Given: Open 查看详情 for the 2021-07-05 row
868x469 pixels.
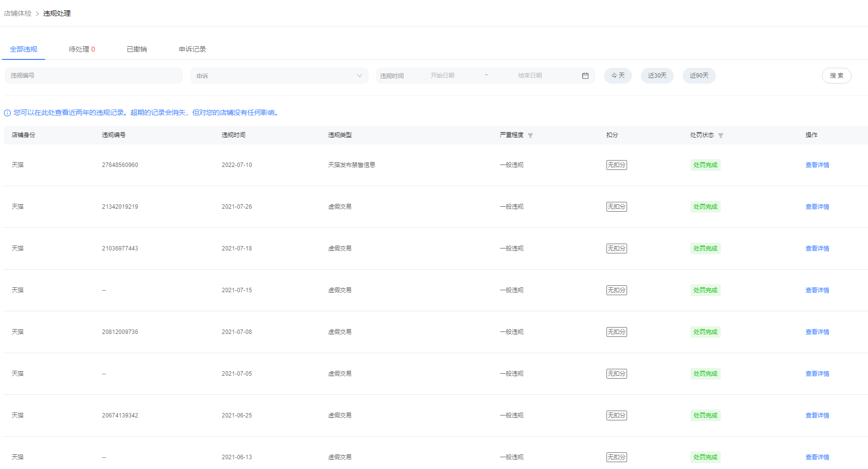Looking at the screenshot, I should coord(817,374).
